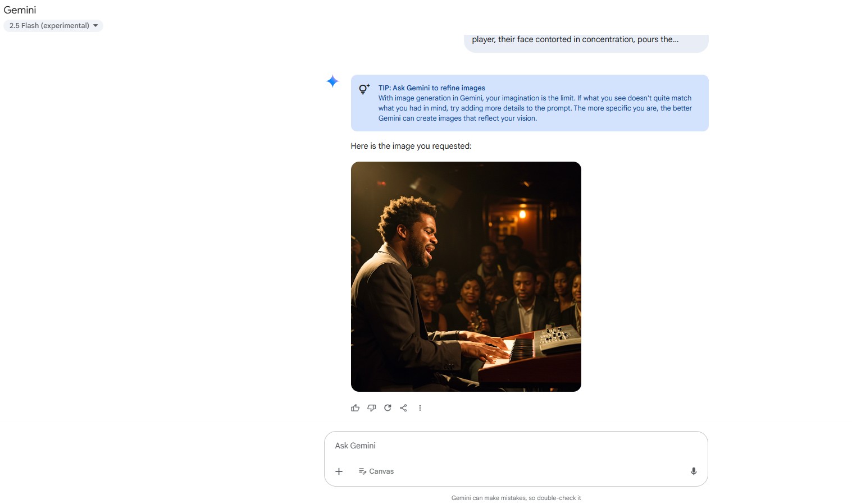The image size is (852, 504).
Task: Regenerate the response with the redo icon
Action: point(388,408)
